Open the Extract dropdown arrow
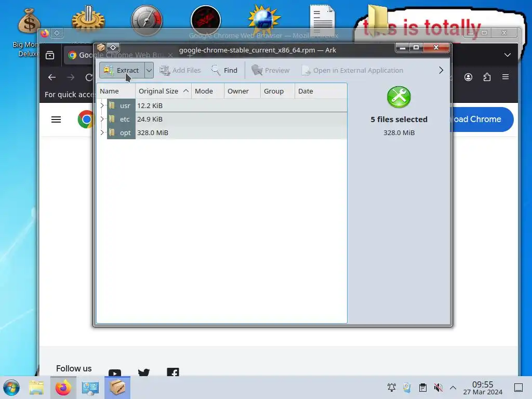Image resolution: width=532 pixels, height=399 pixels. point(149,70)
